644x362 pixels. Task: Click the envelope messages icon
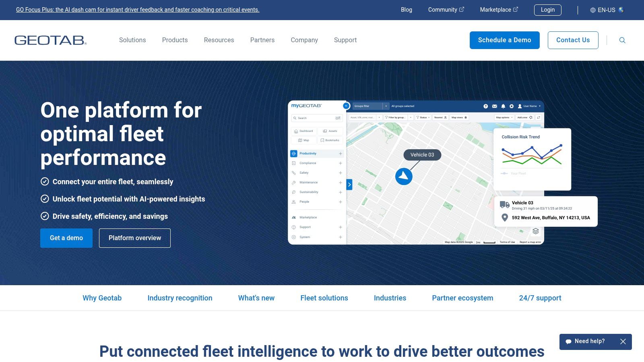495,106
